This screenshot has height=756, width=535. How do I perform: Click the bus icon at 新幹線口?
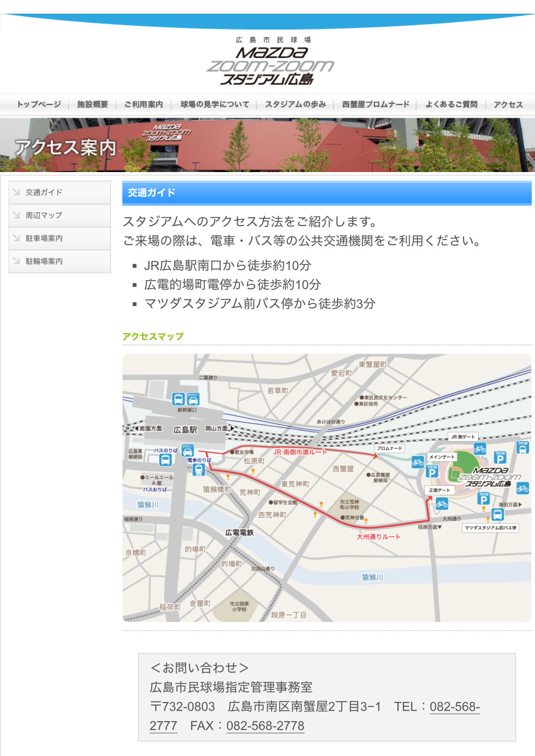pos(178,399)
